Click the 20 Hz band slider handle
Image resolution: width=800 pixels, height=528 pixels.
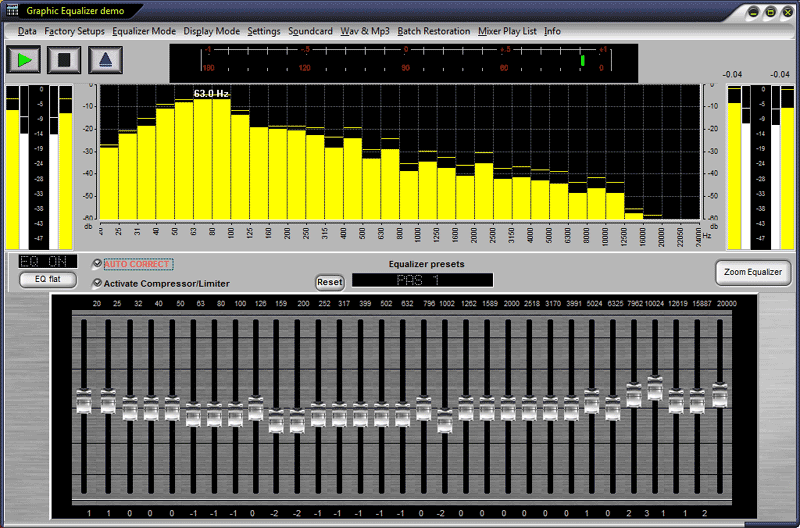pos(84,400)
